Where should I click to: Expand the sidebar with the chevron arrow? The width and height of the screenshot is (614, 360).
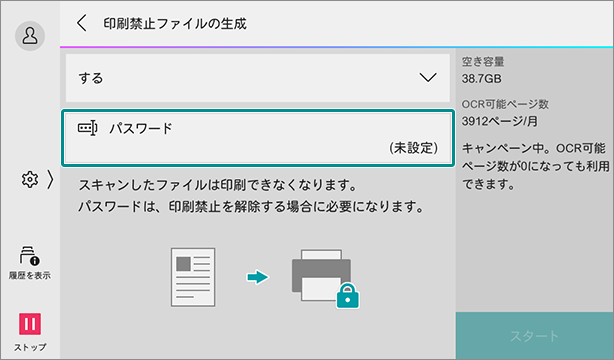(x=50, y=179)
